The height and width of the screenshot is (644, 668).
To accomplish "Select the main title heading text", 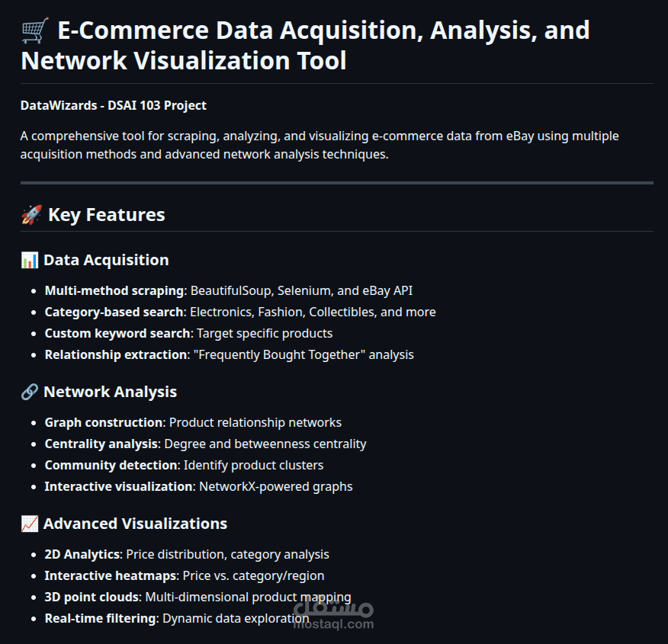I will click(305, 45).
